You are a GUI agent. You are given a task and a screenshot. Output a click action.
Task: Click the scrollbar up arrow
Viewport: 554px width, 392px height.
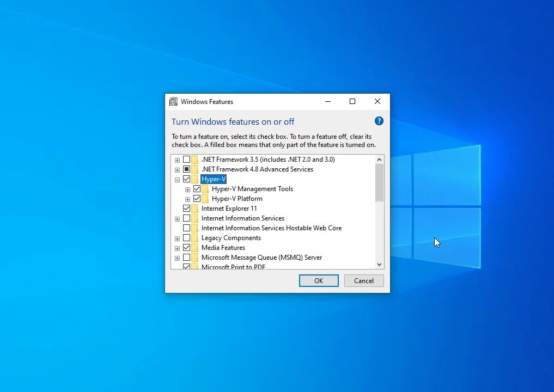pyautogui.click(x=380, y=160)
